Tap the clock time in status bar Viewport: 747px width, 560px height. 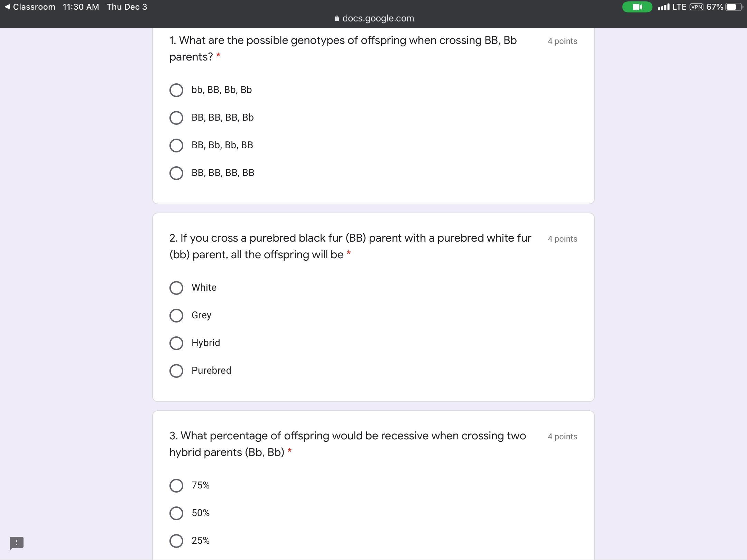coord(81,7)
